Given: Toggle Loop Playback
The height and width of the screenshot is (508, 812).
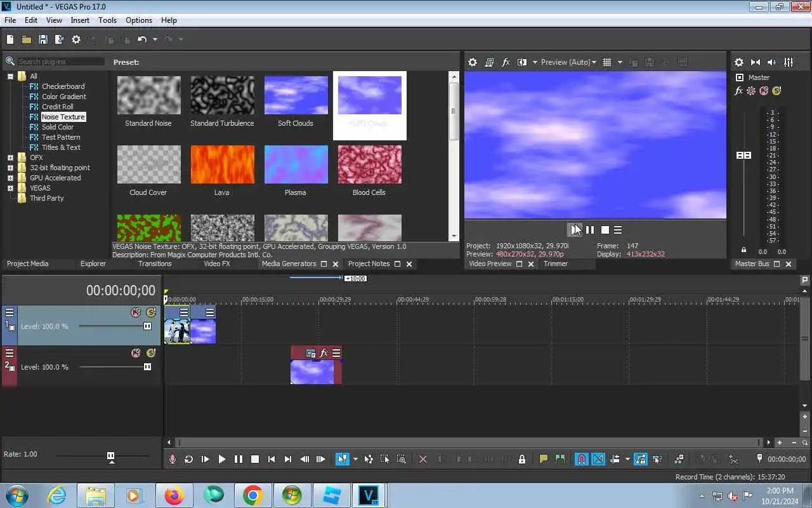Looking at the screenshot, I should point(189,459).
